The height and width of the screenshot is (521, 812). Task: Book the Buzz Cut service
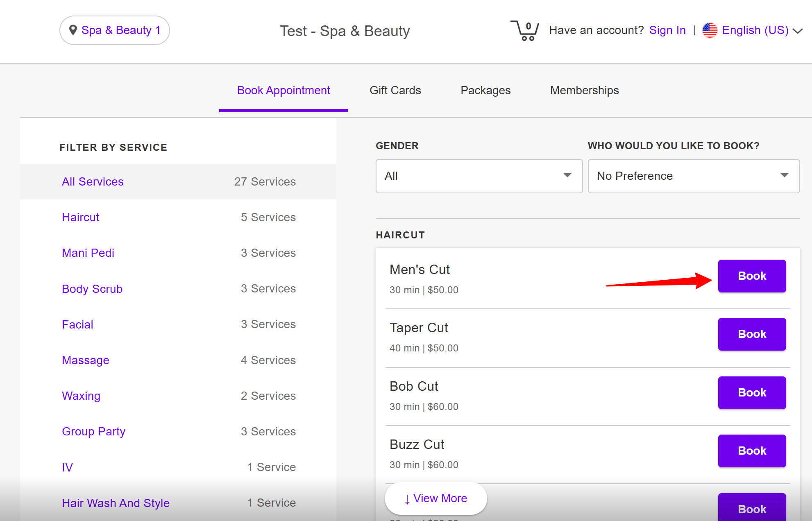tap(751, 451)
